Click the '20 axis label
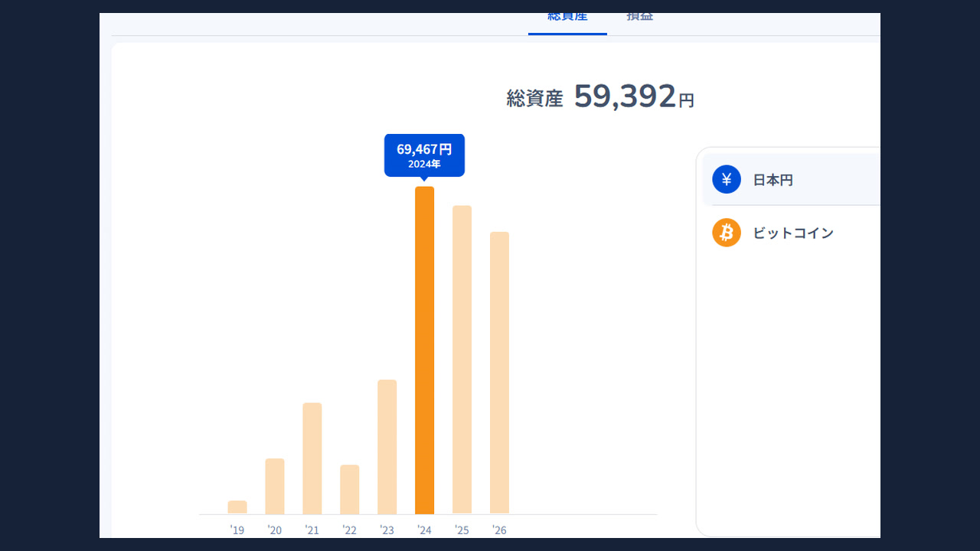The width and height of the screenshot is (980, 551). point(274,530)
